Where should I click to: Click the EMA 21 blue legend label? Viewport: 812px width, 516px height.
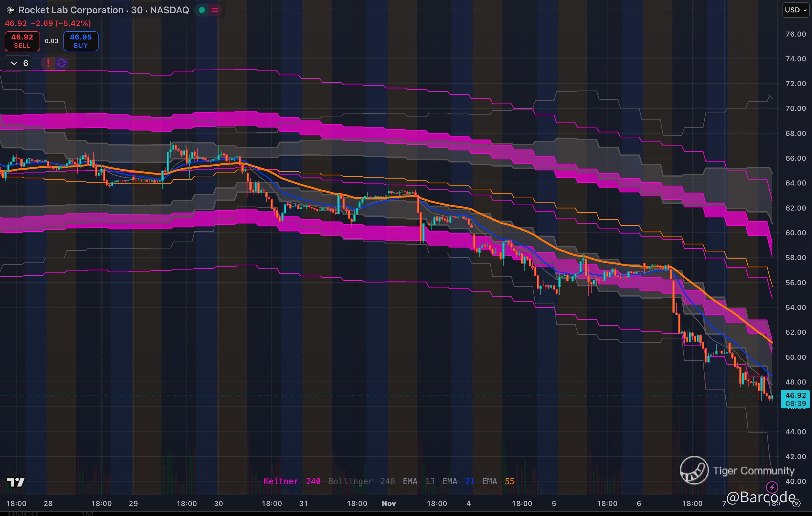[458, 481]
